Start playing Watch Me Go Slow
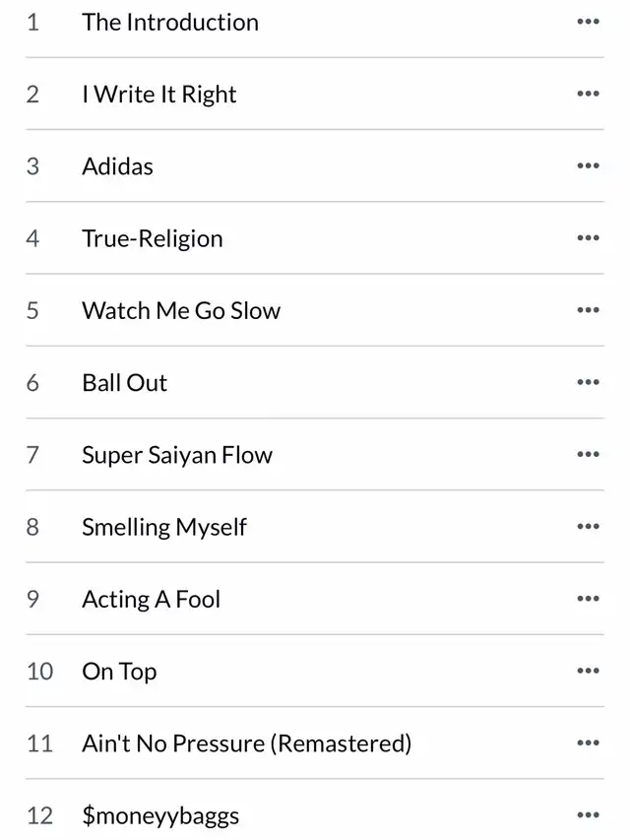The width and height of the screenshot is (630, 840). coord(181,310)
